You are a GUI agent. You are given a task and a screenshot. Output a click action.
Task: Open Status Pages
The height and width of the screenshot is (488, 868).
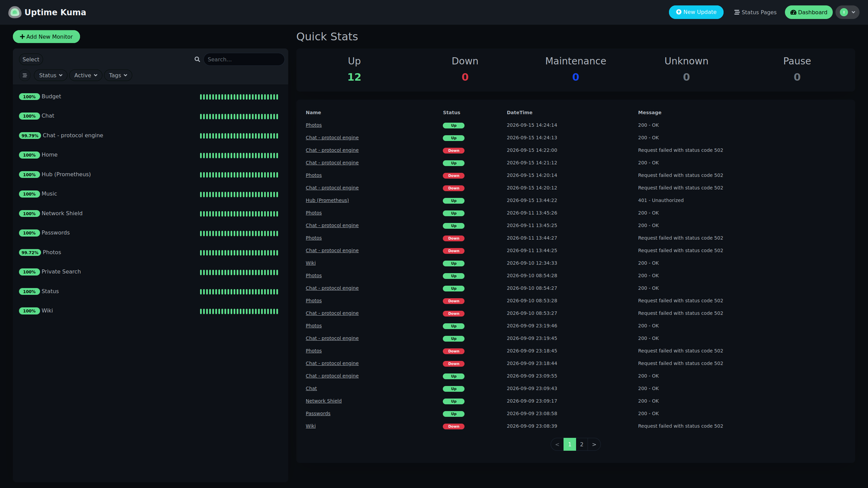(755, 12)
